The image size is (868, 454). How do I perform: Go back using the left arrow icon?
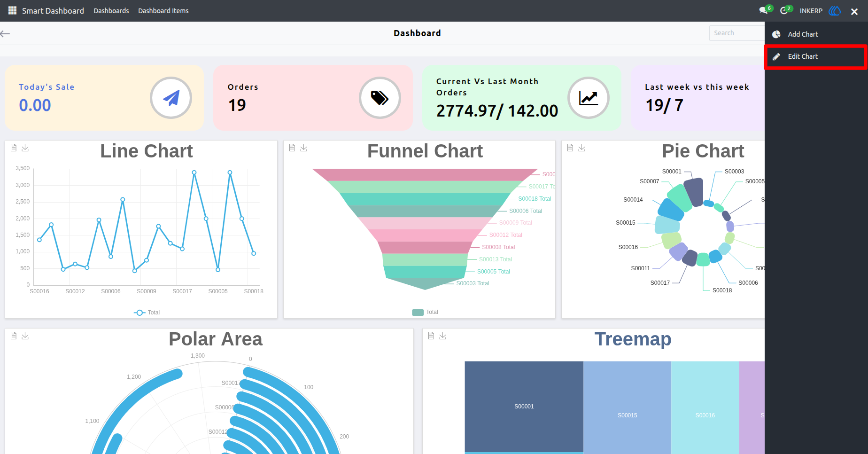click(5, 33)
